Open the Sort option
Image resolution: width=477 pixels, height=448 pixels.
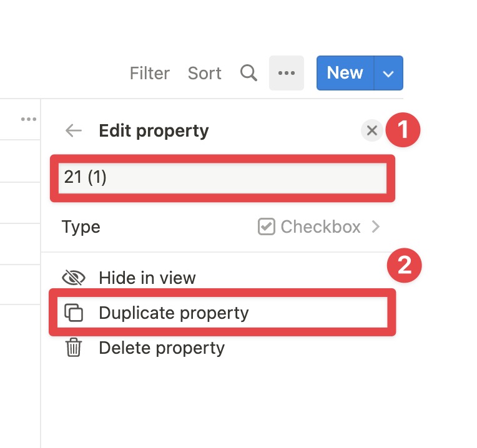204,73
